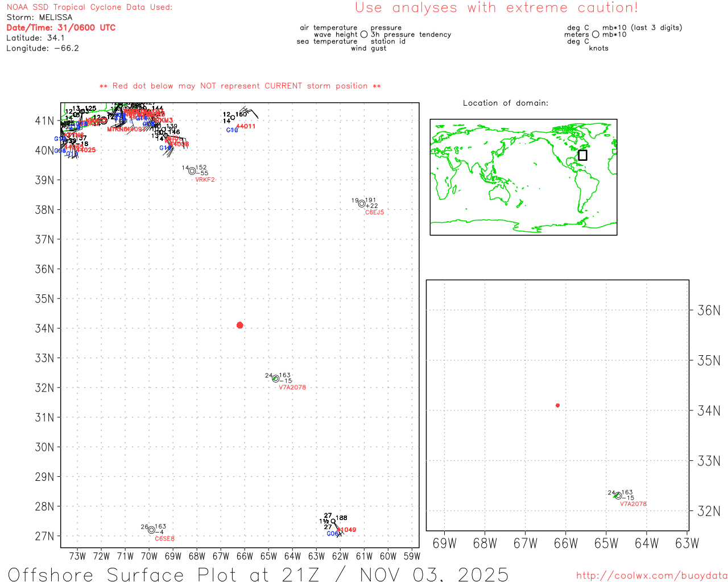The image size is (728, 582).
Task: Click the C6EJ5 station label
Action: click(x=374, y=212)
